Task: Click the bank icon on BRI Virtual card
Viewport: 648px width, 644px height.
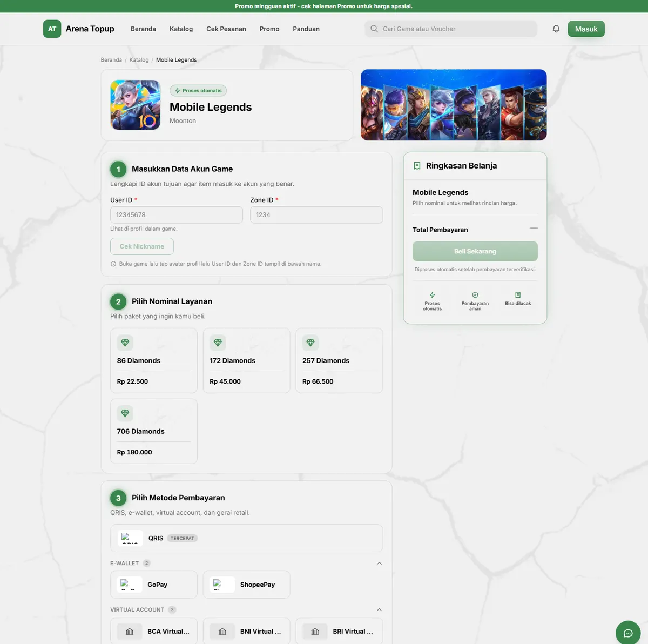Action: coord(315,632)
